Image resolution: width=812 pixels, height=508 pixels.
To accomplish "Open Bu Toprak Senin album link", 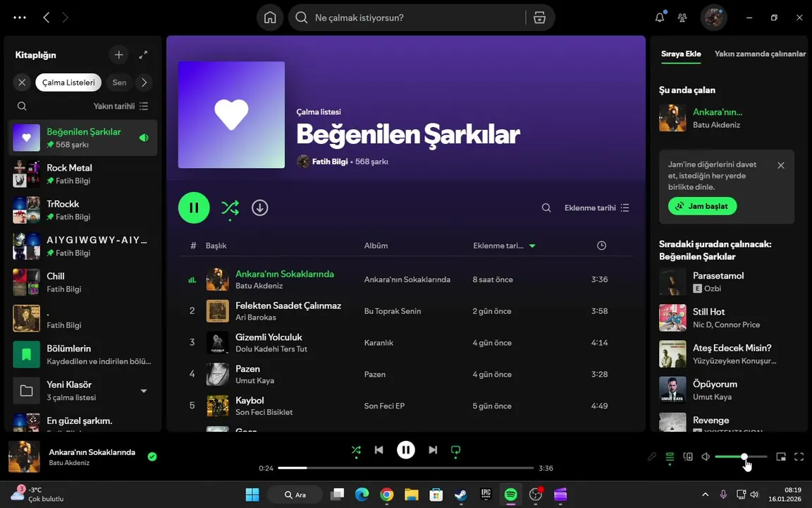I will pyautogui.click(x=393, y=311).
